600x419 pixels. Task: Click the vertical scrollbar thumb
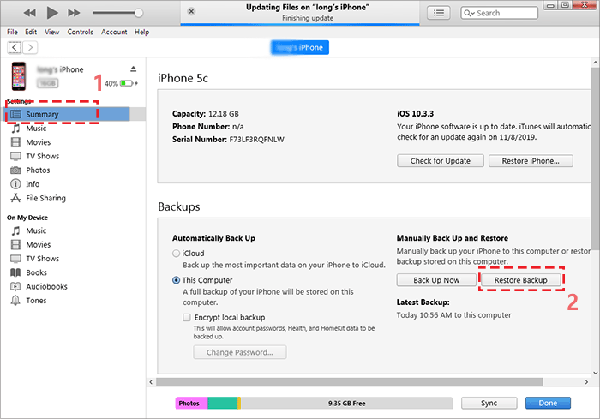coord(596,158)
